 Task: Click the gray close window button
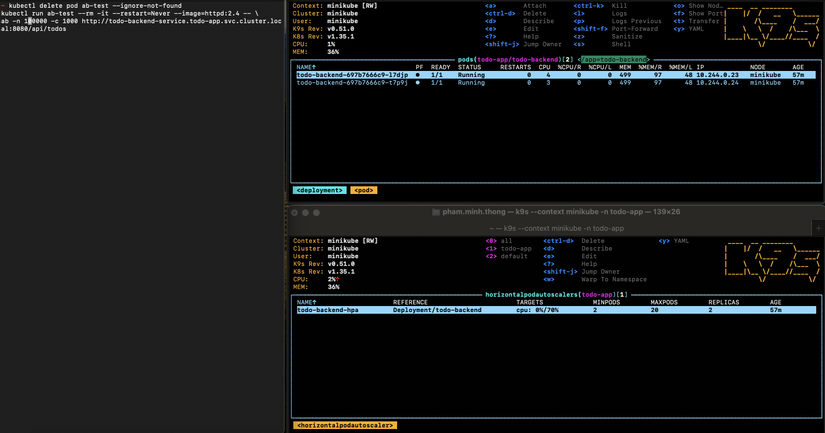295,213
